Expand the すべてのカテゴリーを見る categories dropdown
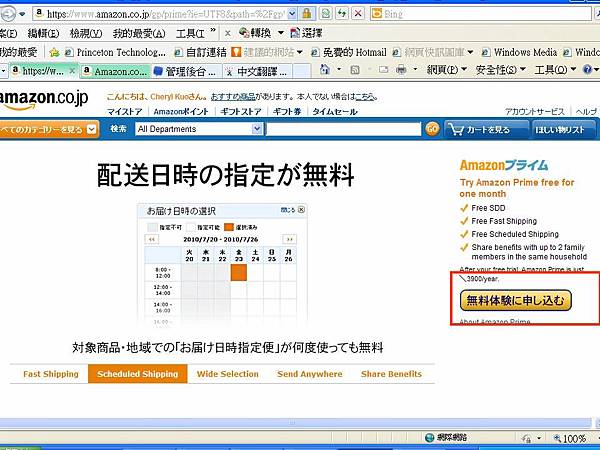Viewport: 600px width, 450px height. click(91, 129)
